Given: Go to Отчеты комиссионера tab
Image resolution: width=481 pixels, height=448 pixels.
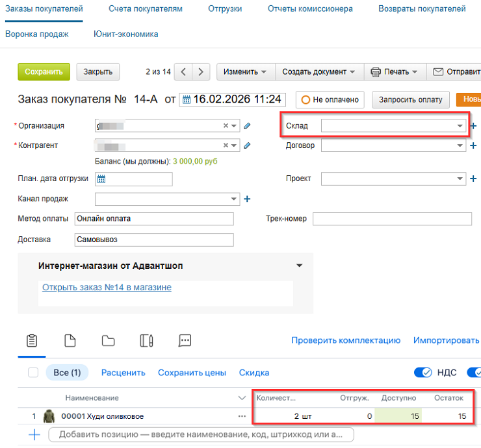Looking at the screenshot, I should (x=310, y=9).
